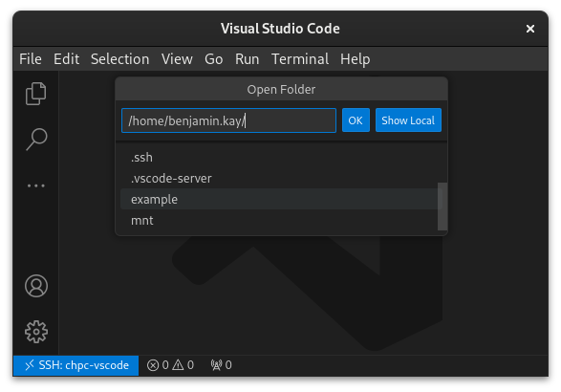Open the Search view icon
Screen dimensions: 561x392
(35, 140)
